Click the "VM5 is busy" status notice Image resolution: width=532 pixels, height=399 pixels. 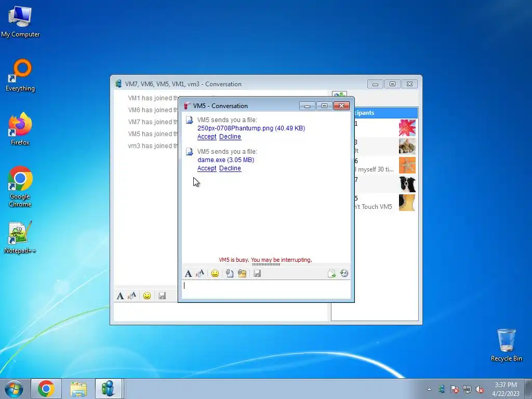point(265,260)
